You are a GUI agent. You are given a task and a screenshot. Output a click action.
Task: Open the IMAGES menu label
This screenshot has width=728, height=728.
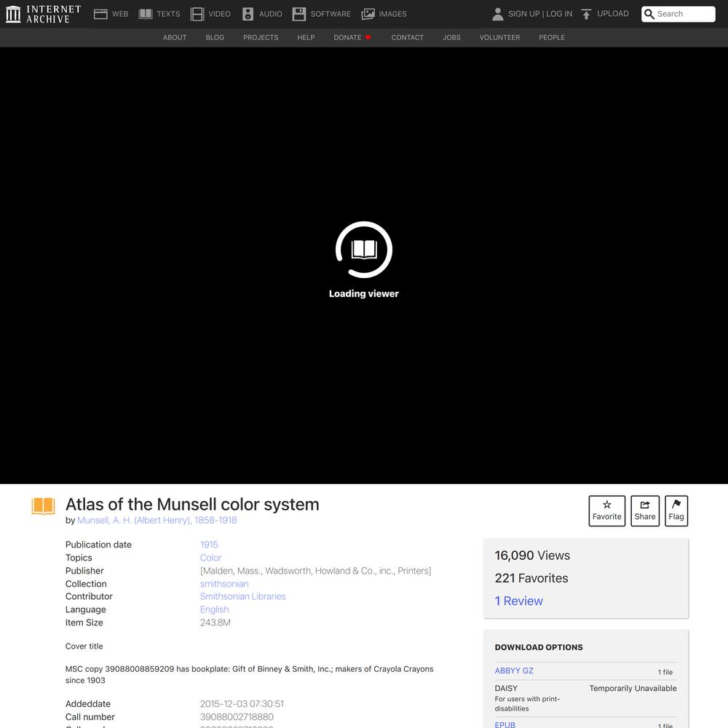(x=393, y=14)
